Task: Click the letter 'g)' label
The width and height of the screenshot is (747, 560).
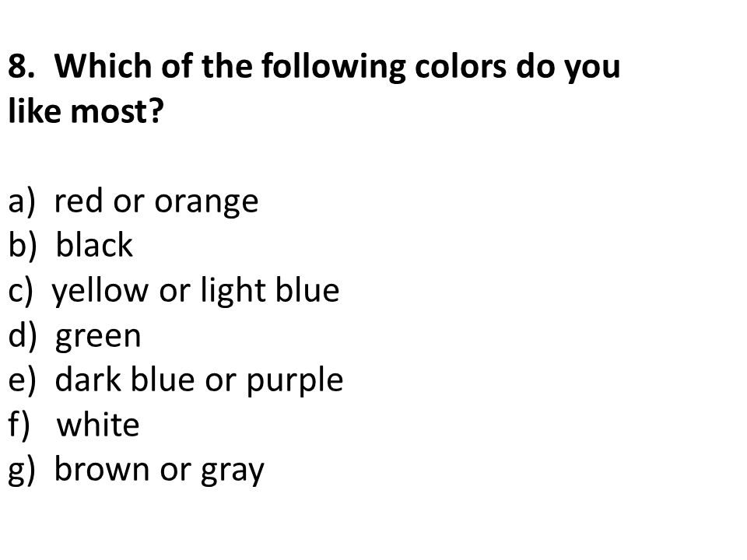Action: tap(22, 471)
